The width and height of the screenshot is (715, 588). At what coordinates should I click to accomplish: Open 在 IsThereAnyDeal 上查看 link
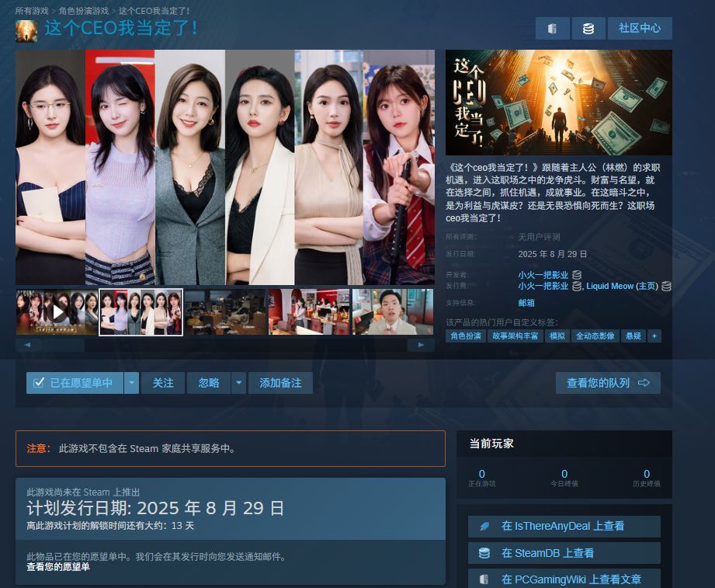[564, 527]
